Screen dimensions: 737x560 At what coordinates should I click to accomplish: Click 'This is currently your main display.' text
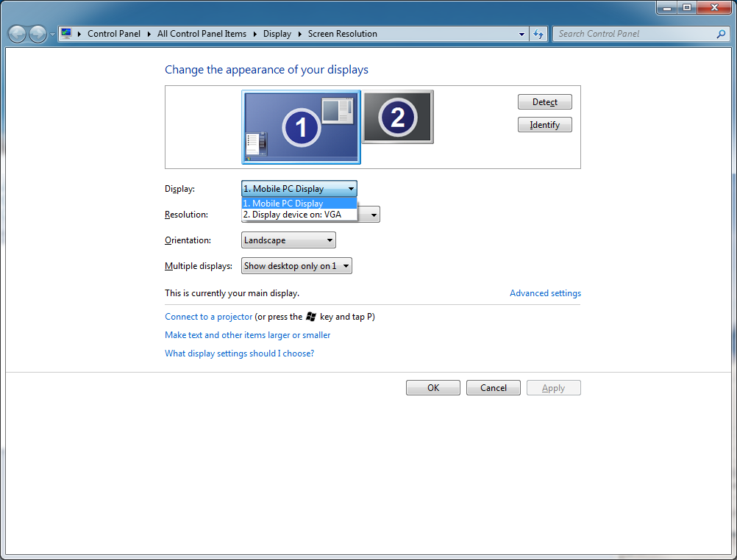point(232,293)
